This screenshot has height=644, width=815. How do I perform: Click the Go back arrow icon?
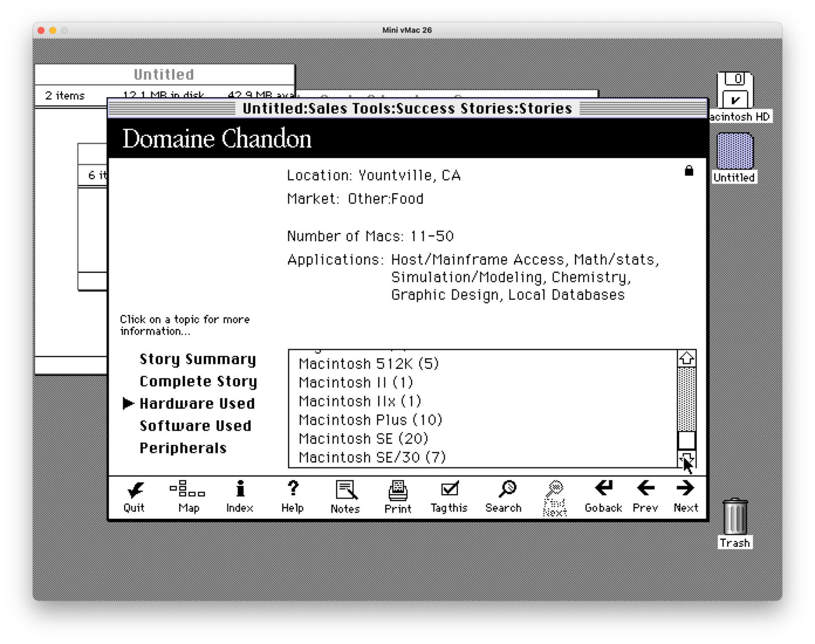point(603,496)
